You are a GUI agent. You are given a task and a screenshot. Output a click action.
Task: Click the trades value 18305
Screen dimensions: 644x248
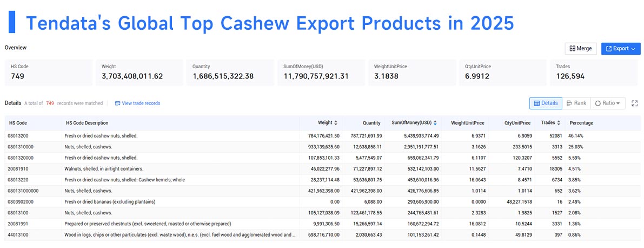pyautogui.click(x=555, y=169)
